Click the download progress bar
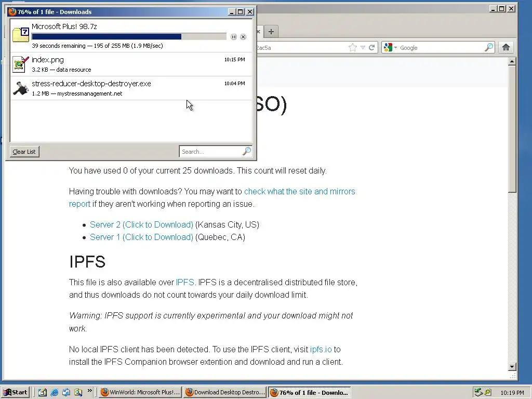 (129, 37)
